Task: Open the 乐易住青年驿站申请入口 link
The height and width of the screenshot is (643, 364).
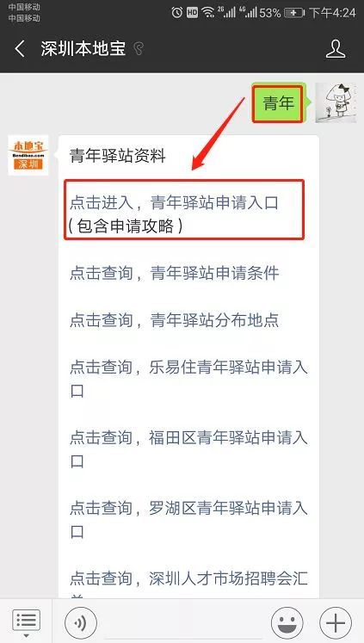Action: coord(188,379)
